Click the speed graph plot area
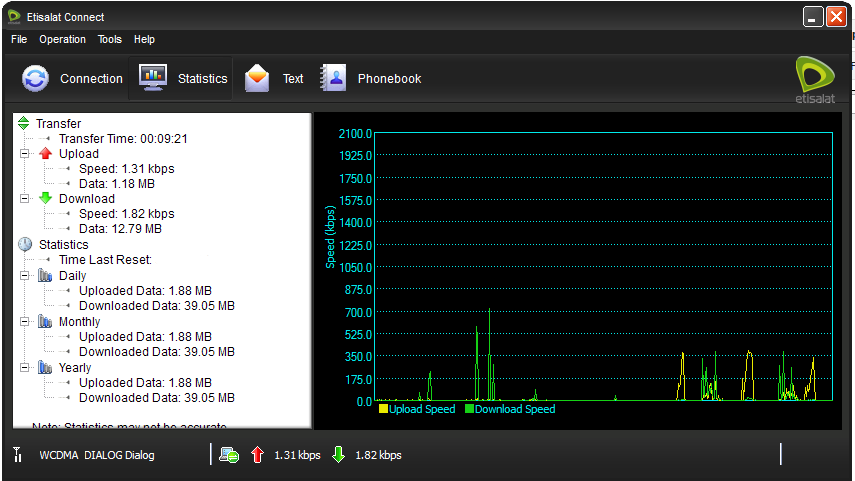Image resolution: width=855 pixels, height=481 pixels. point(604,267)
